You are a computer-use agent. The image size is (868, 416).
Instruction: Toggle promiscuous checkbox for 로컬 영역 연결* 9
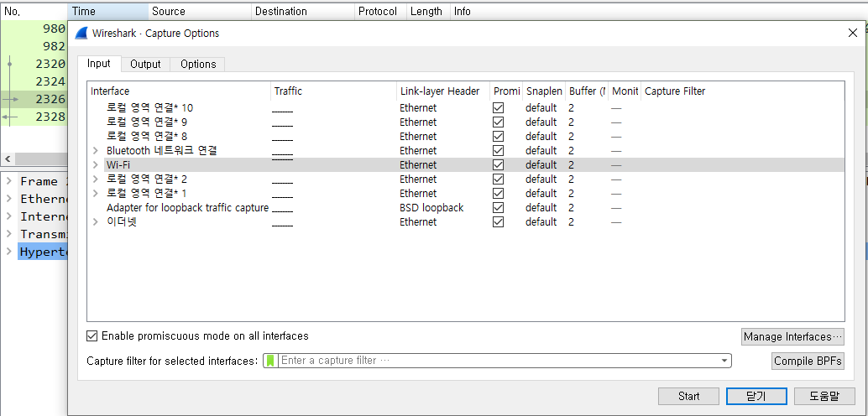pos(498,122)
